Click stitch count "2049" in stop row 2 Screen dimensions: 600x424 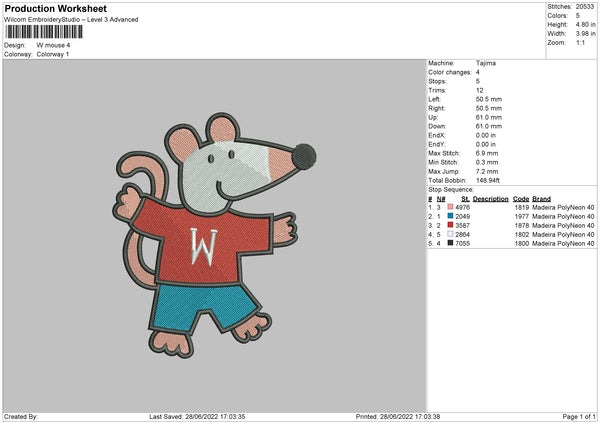[462, 216]
